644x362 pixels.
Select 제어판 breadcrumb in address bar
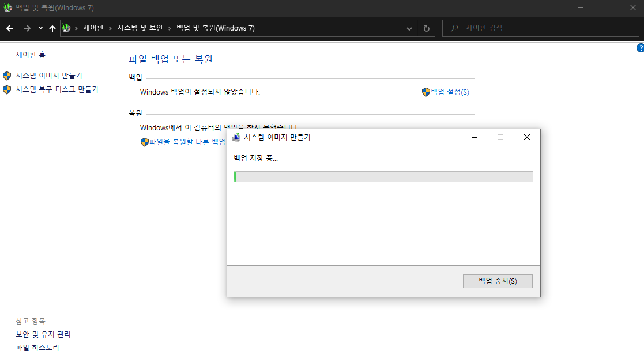tap(93, 28)
